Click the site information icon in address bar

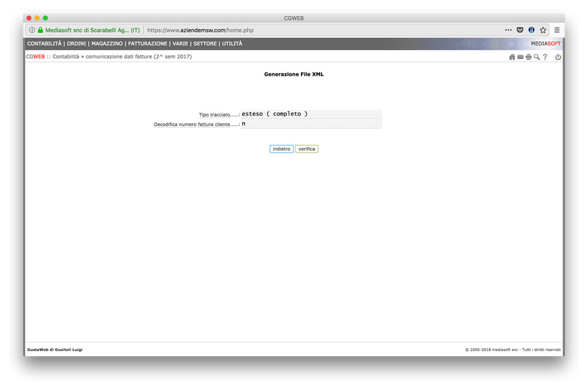tap(32, 30)
